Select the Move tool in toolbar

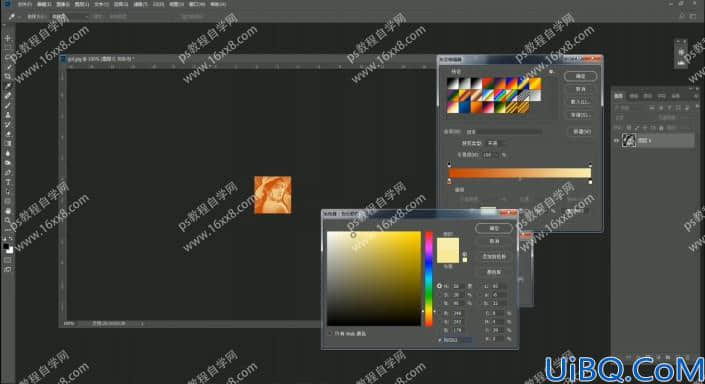[x=8, y=38]
